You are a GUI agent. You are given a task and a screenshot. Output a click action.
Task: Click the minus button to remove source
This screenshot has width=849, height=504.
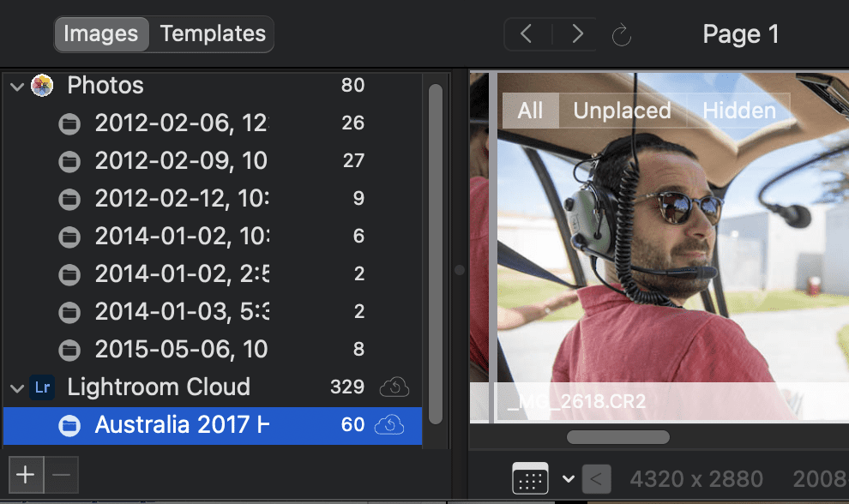click(x=61, y=475)
